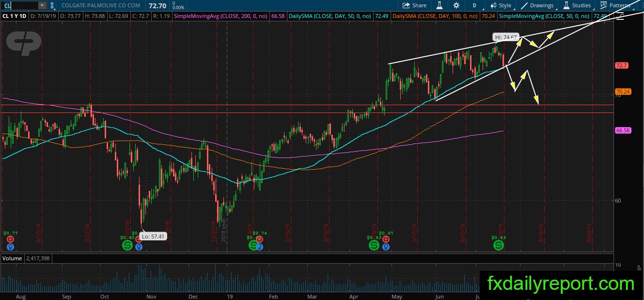Click the earnings phone icon beside Lo: 57.41

[139, 239]
